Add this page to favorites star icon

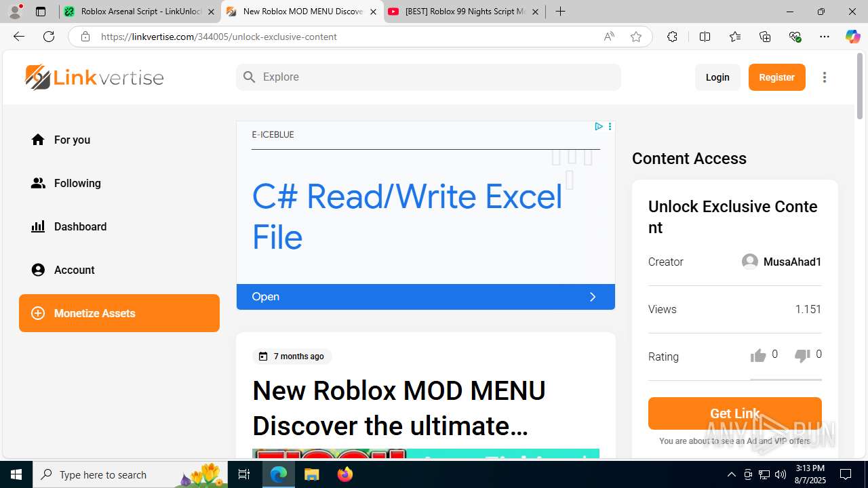636,37
